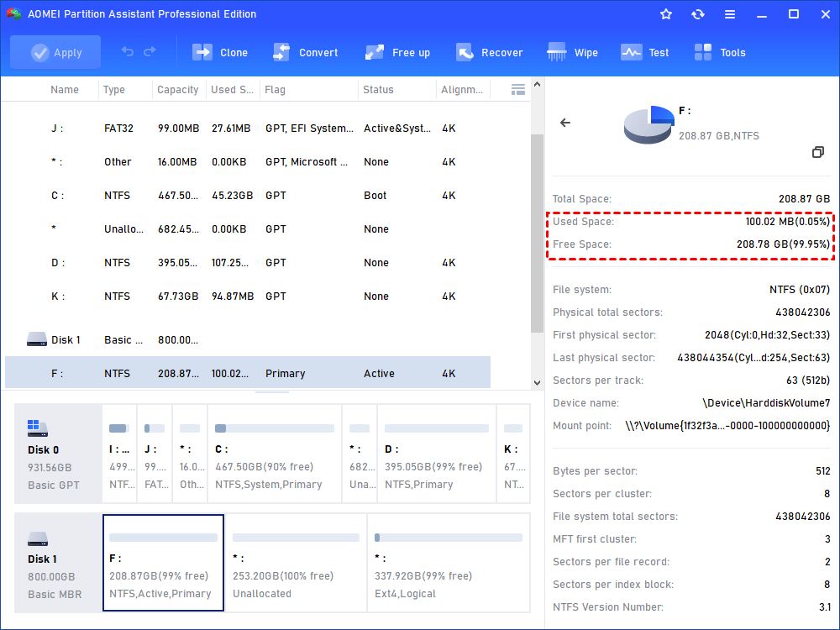Select the K: partition block on Disk 0
The image size is (840, 630).
click(513, 454)
